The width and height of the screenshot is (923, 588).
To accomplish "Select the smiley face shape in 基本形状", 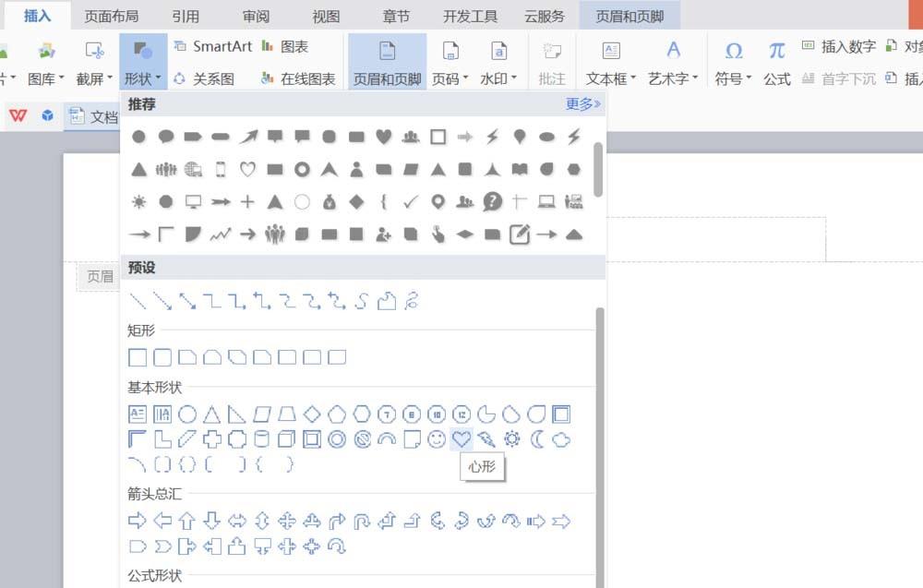I will click(437, 439).
